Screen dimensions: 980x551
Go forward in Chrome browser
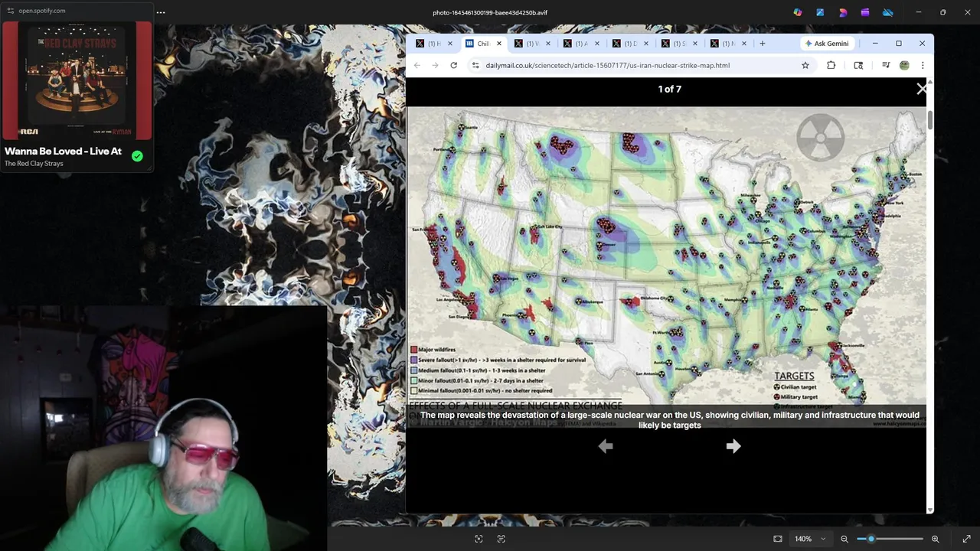435,65
